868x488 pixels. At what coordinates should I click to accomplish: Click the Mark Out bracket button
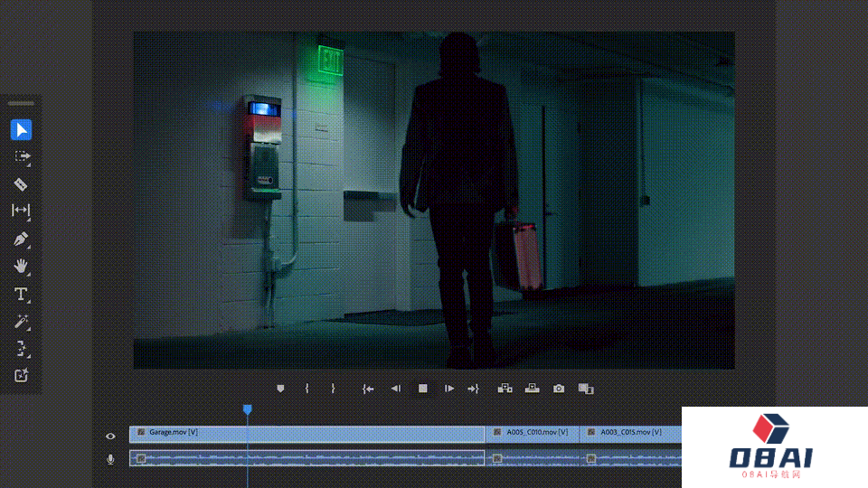point(333,389)
